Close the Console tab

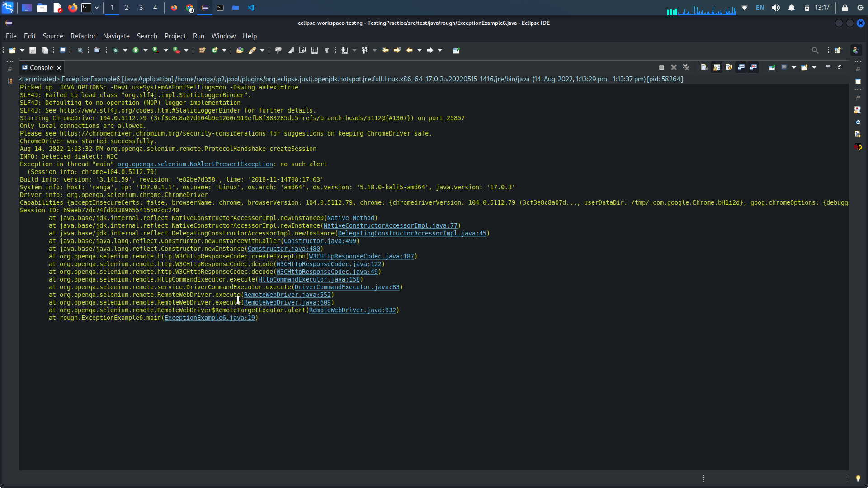(59, 68)
